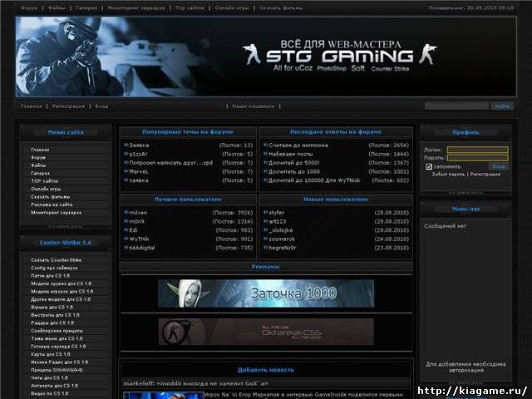Open Файлы in the top navigation

[x=57, y=7]
